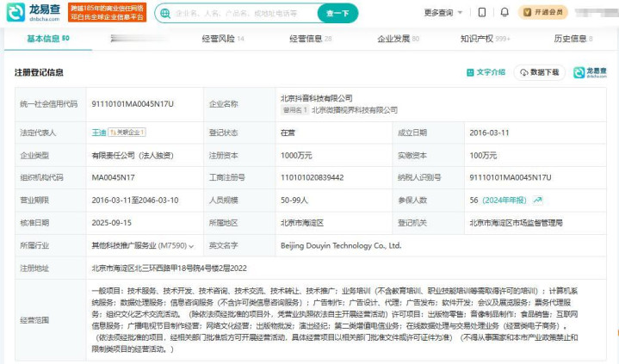Open the mobile phone icon
This screenshot has width=619, height=364.
click(x=482, y=13)
